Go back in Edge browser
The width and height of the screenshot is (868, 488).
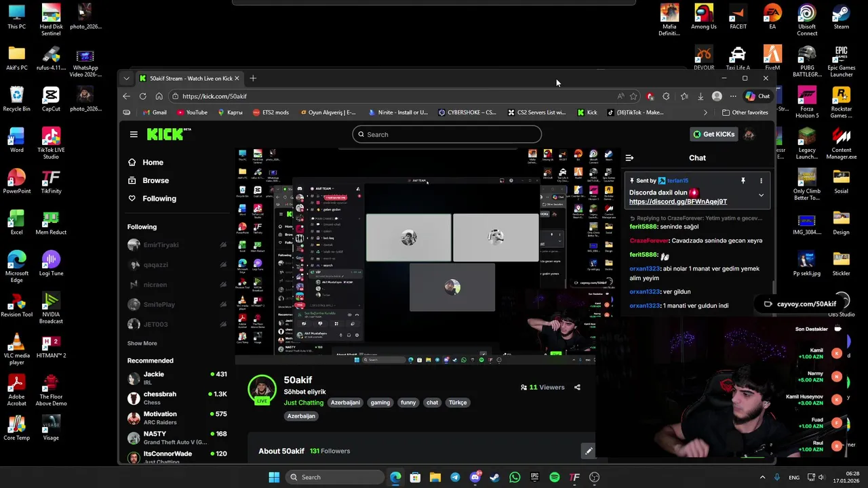[126, 96]
